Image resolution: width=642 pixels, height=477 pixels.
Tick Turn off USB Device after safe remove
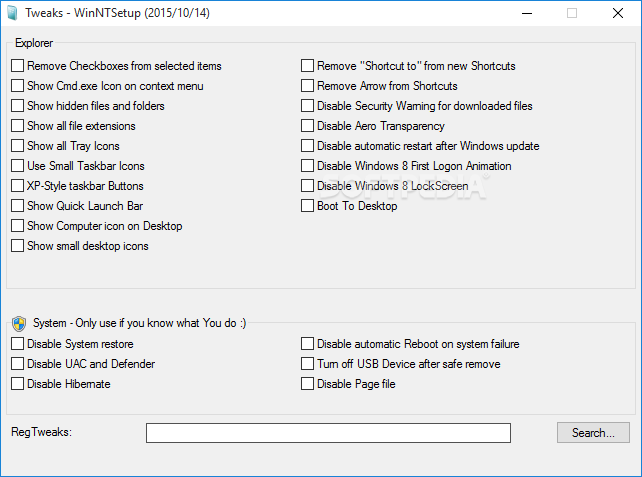pos(307,364)
